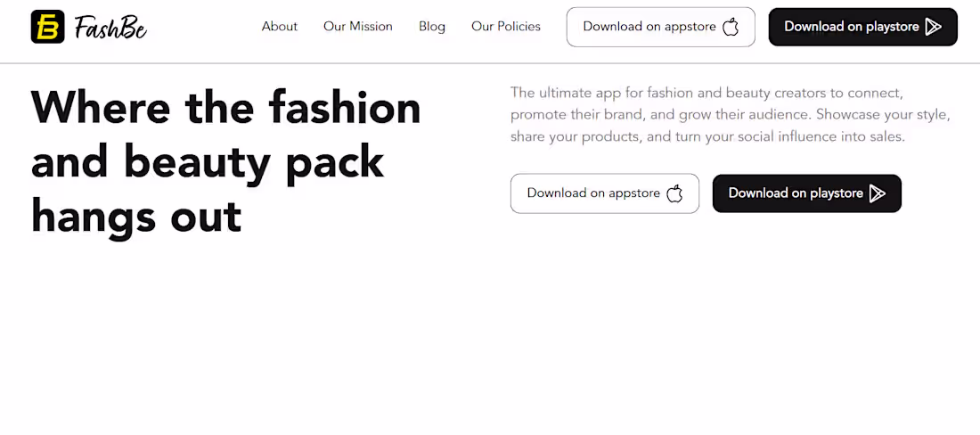The width and height of the screenshot is (980, 435).
Task: Click the yellow FashBe logo icon
Action: 47,27
